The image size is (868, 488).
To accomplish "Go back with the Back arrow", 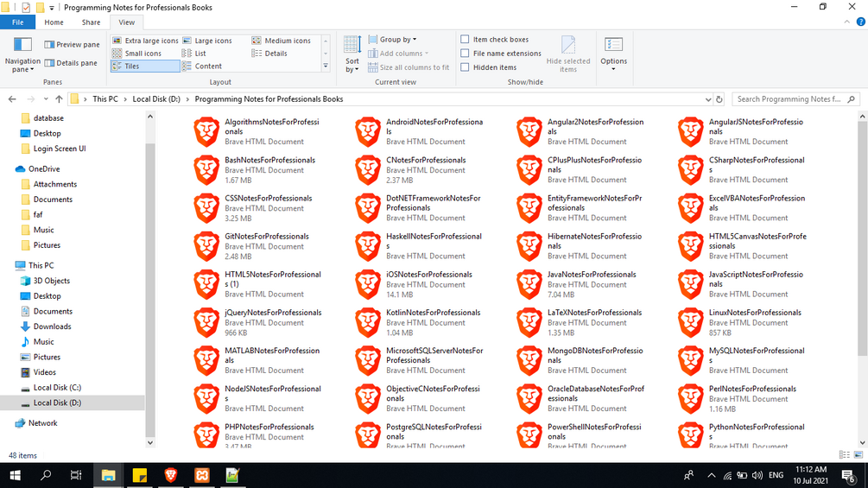I will click(12, 99).
